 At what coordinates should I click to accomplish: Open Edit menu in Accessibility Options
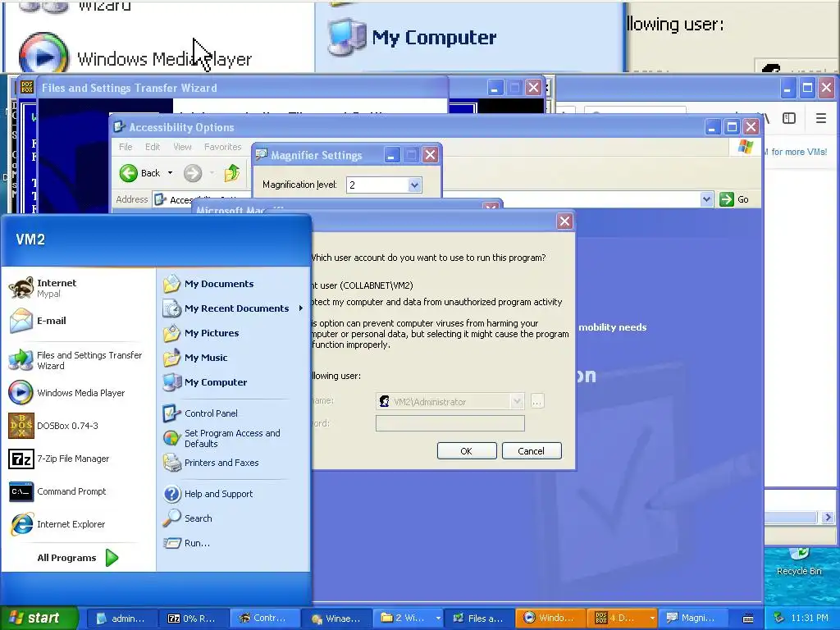pos(152,147)
